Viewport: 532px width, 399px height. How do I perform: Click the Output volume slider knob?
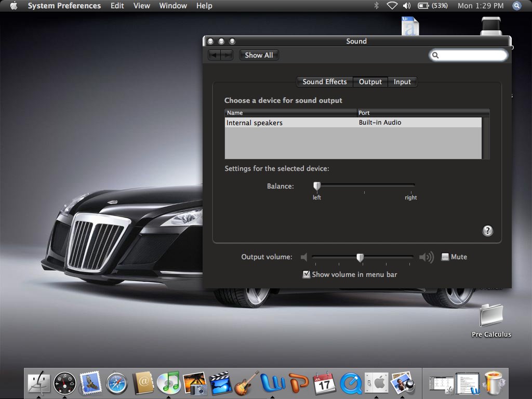pos(360,257)
